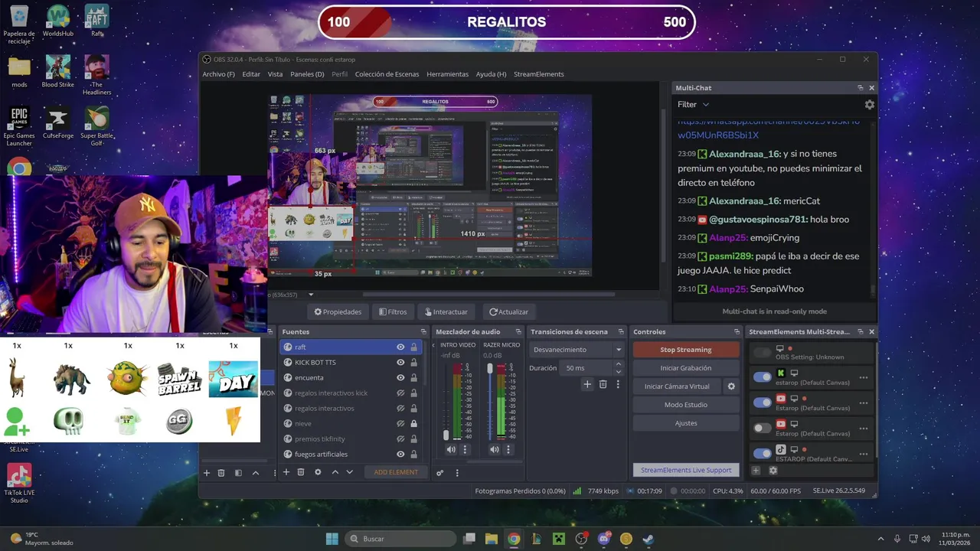Viewport: 980px width, 551px height.
Task: Open multi-stream settings gear icon
Action: click(773, 471)
